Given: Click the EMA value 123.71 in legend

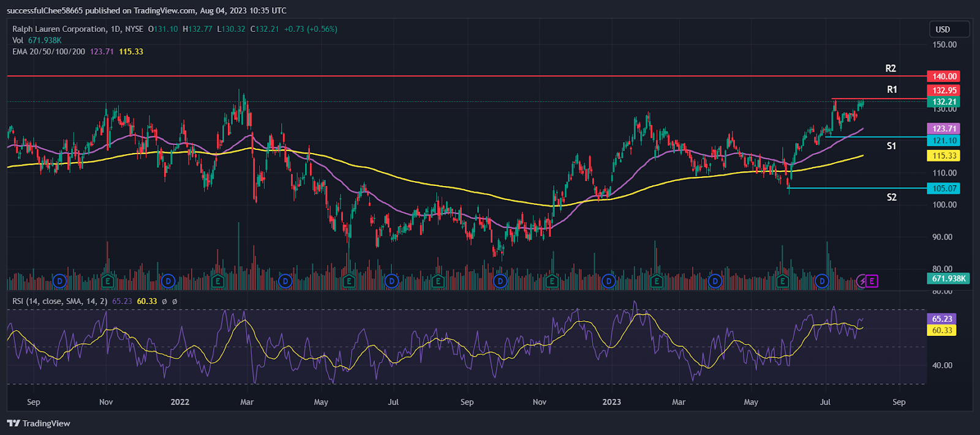Looking at the screenshot, I should pyautogui.click(x=102, y=51).
